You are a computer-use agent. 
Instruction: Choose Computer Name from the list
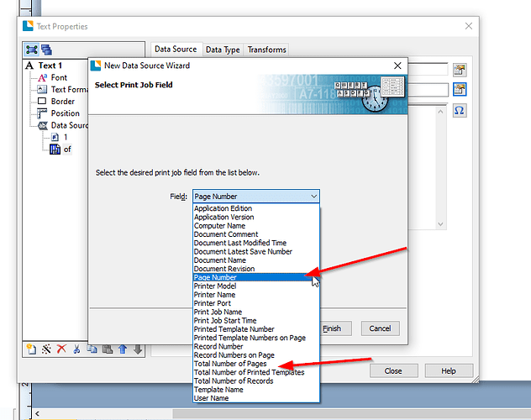tap(256, 226)
